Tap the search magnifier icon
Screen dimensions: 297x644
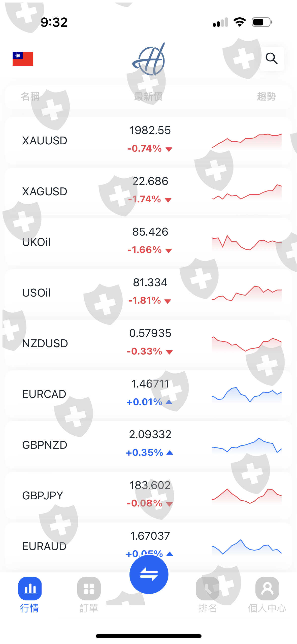pyautogui.click(x=271, y=58)
